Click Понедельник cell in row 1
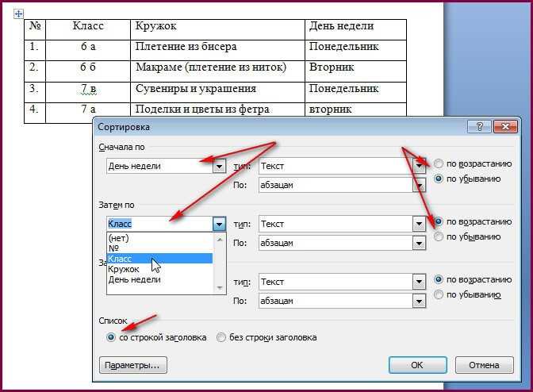Viewport: 533px width, 392px height. pyautogui.click(x=355, y=50)
